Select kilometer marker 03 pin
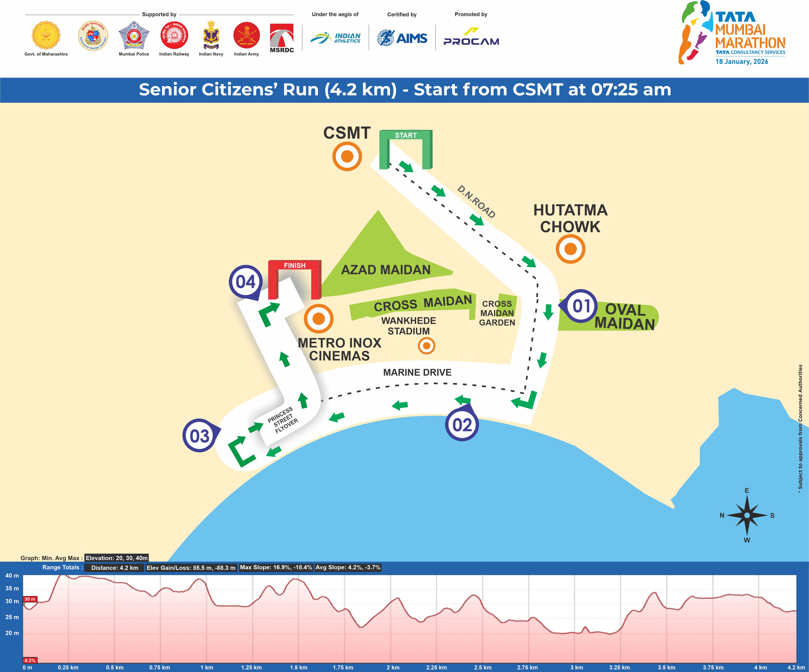 [199, 436]
